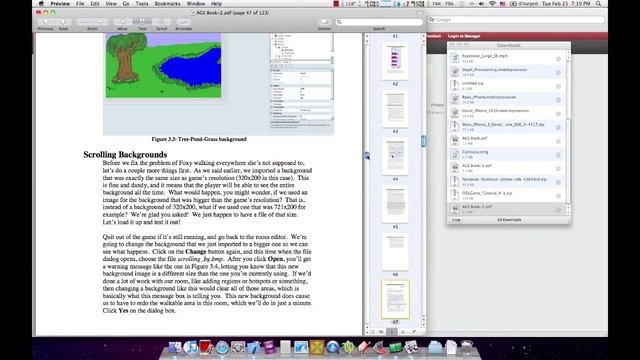Select AGS Book.pdf in Downloads list
This screenshot has width=640, height=360.
pyautogui.click(x=508, y=140)
